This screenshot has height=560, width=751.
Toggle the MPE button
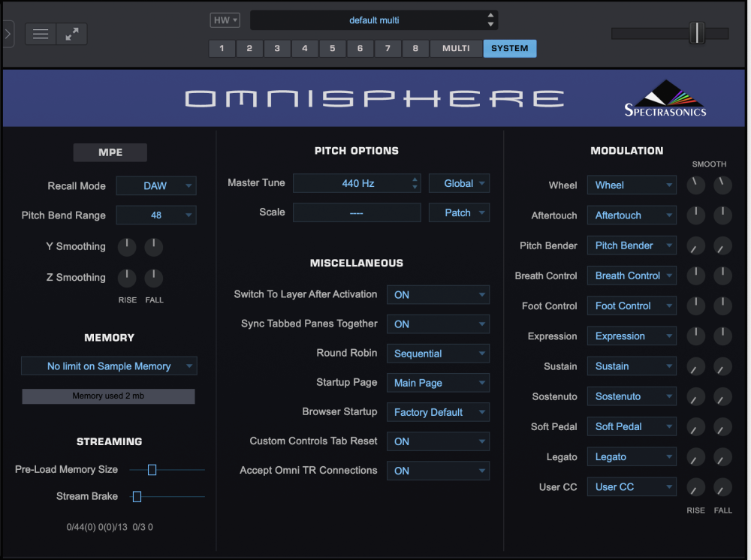pyautogui.click(x=110, y=152)
